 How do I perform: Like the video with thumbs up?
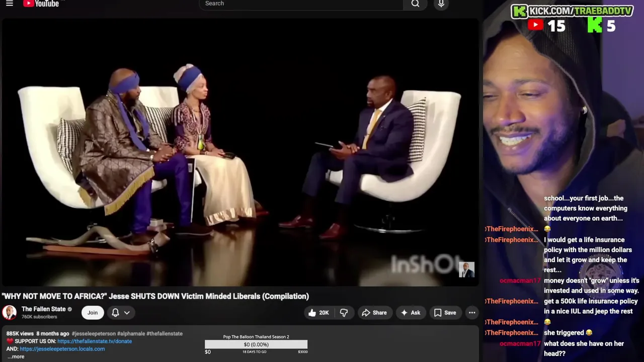318,313
